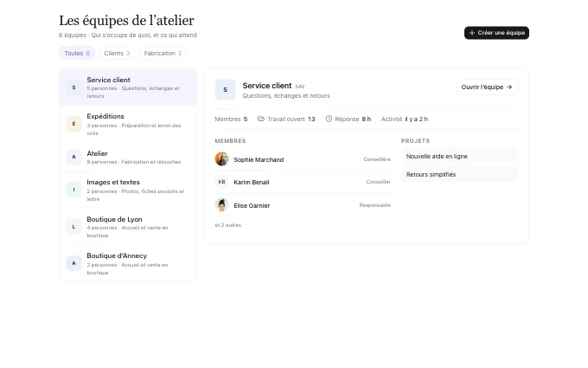This screenshot has width=588, height=368.
Task: Open the Boutique de Lyon team
Action: (128, 227)
